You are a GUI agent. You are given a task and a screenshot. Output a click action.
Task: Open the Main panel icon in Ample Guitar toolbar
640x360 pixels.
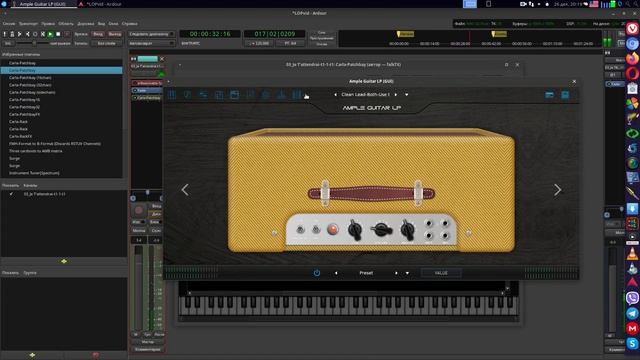pos(172,95)
